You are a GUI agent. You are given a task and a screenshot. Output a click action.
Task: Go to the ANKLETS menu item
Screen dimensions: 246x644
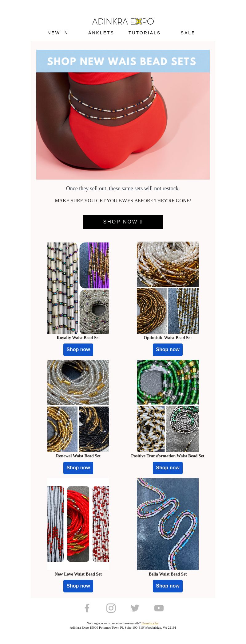point(101,33)
